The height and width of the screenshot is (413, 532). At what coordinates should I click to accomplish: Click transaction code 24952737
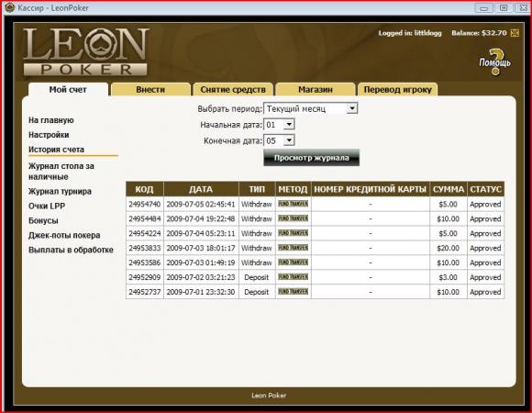[x=145, y=292]
